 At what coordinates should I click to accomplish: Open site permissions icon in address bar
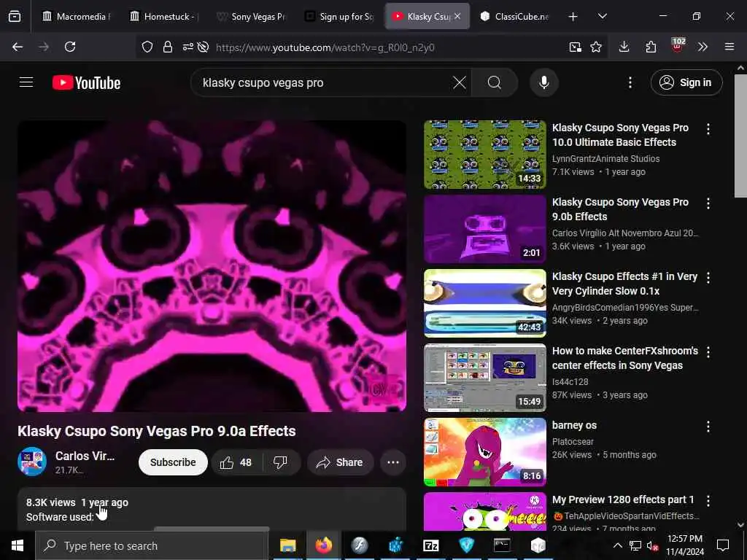pos(187,47)
